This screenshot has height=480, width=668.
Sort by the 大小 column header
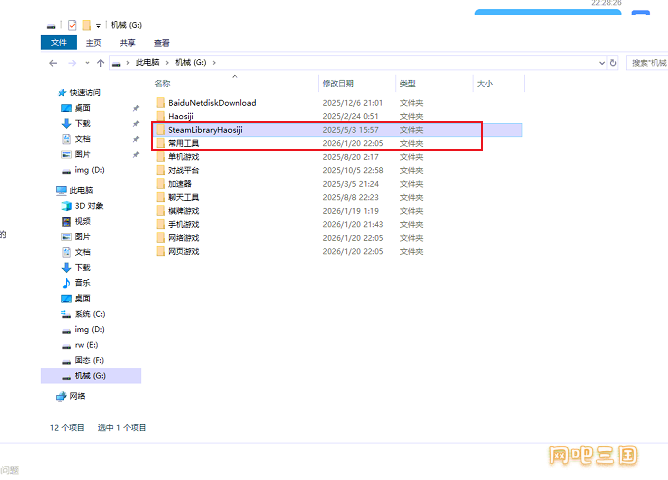[485, 83]
